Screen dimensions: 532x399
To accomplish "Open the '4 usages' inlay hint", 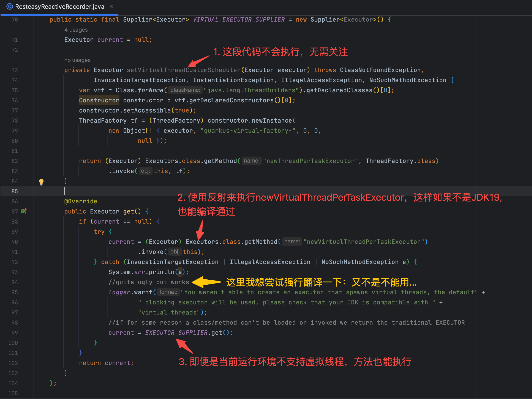I will (x=76, y=30).
